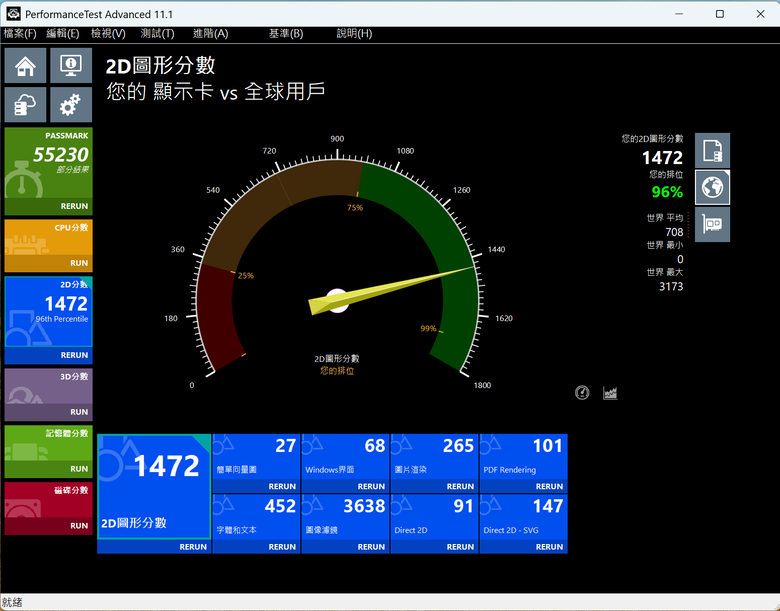Open the 編輯(E) menu
Screen dimensions: 780x611
point(63,34)
